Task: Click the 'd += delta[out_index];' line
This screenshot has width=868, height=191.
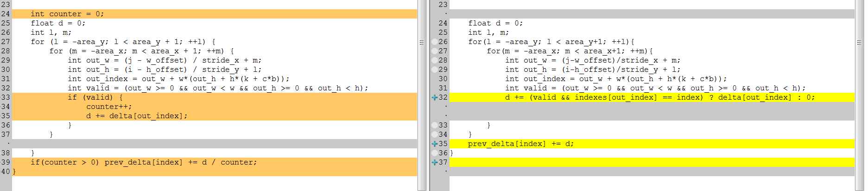Action: coord(215,116)
